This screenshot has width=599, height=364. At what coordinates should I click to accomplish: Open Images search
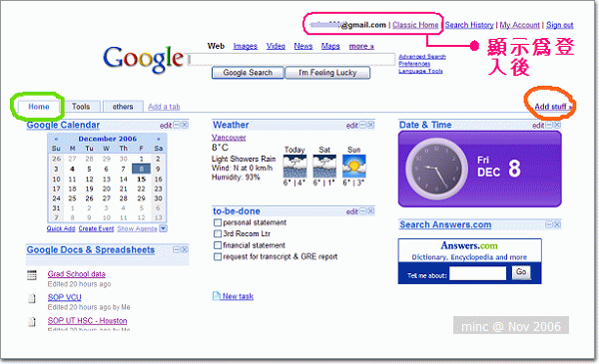point(246,46)
